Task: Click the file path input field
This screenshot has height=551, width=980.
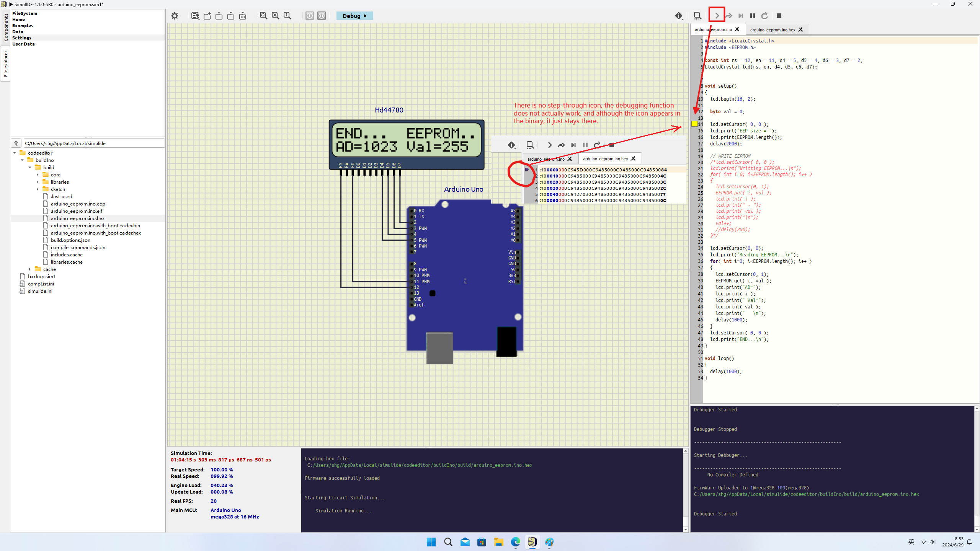Action: (94, 143)
